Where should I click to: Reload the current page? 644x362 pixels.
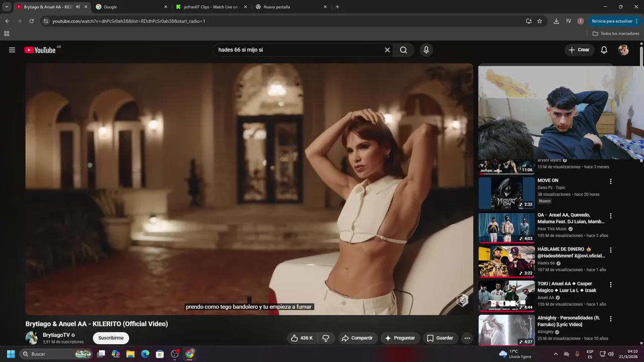[x=31, y=21]
